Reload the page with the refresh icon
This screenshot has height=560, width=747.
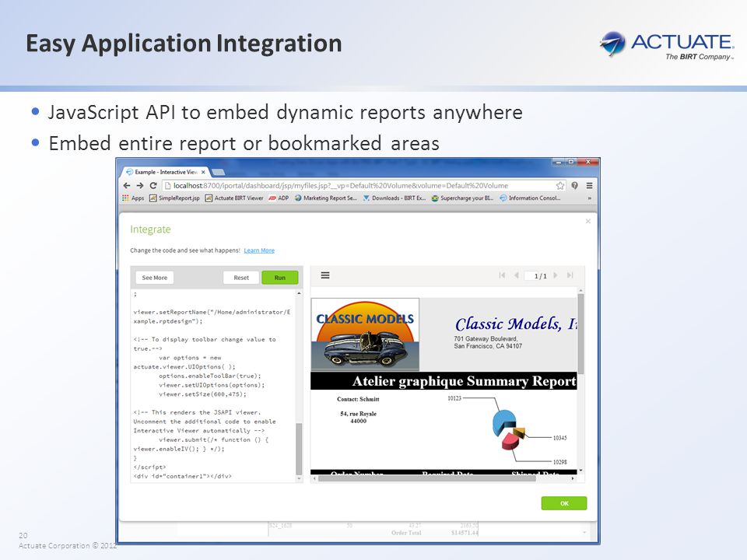click(153, 186)
